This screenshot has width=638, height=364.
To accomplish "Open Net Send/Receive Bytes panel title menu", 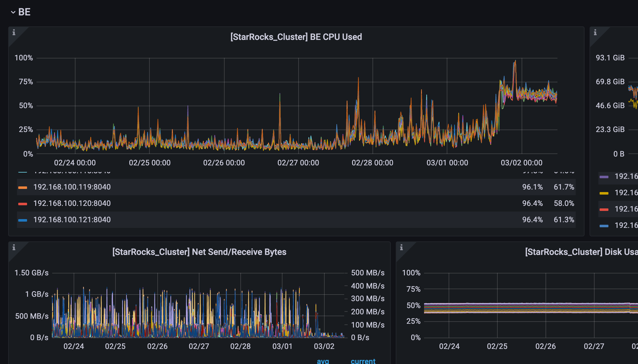I will 199,252.
